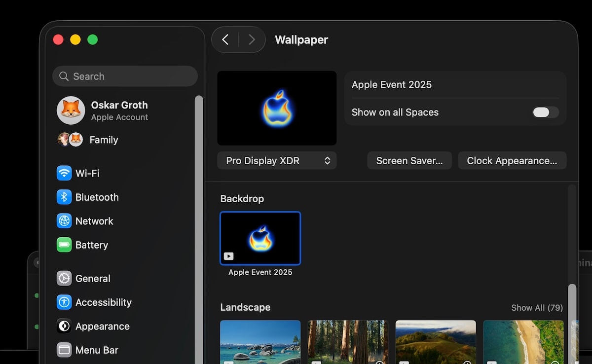This screenshot has height=364, width=592.
Task: Click the Clock Appearance... button
Action: (512, 161)
